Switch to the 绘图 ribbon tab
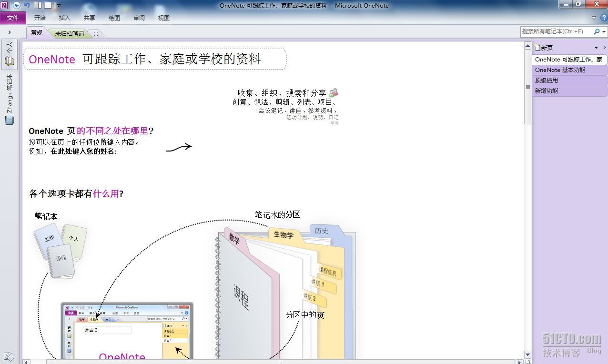Image resolution: width=608 pixels, height=364 pixels. click(x=114, y=18)
